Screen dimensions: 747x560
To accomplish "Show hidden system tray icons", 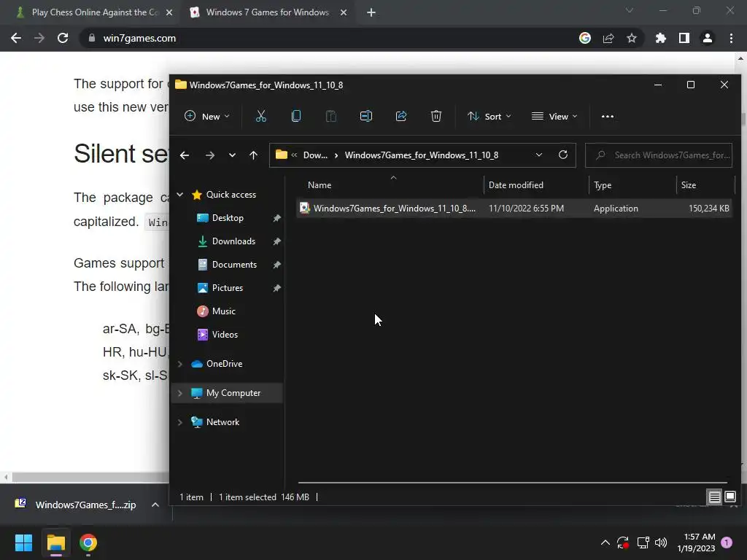I will tap(605, 542).
